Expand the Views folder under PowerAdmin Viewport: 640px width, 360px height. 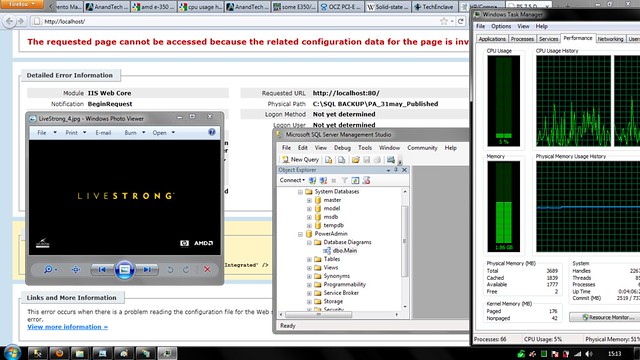click(309, 268)
